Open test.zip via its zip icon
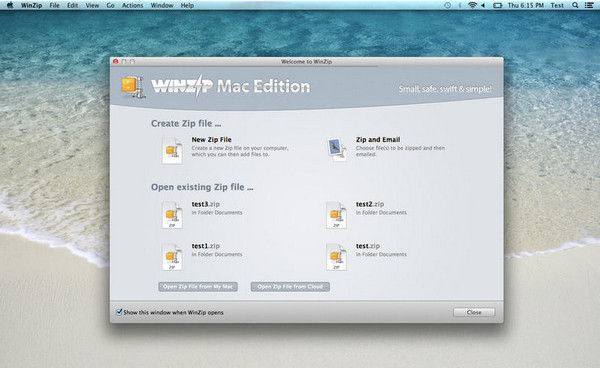600x368 pixels. [336, 257]
